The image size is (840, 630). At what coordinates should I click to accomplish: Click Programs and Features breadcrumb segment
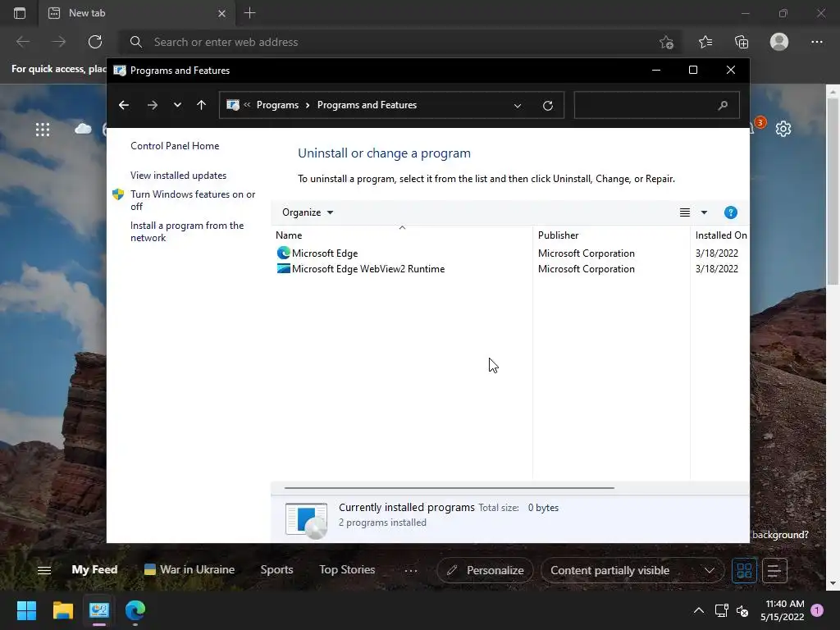tap(367, 105)
